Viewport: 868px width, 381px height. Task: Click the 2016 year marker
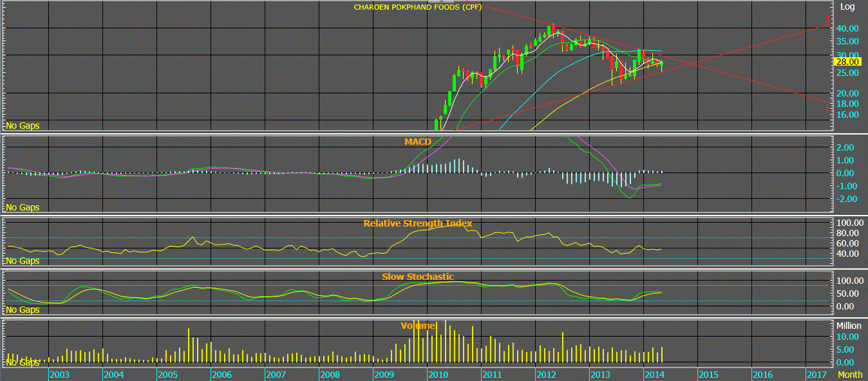click(762, 375)
